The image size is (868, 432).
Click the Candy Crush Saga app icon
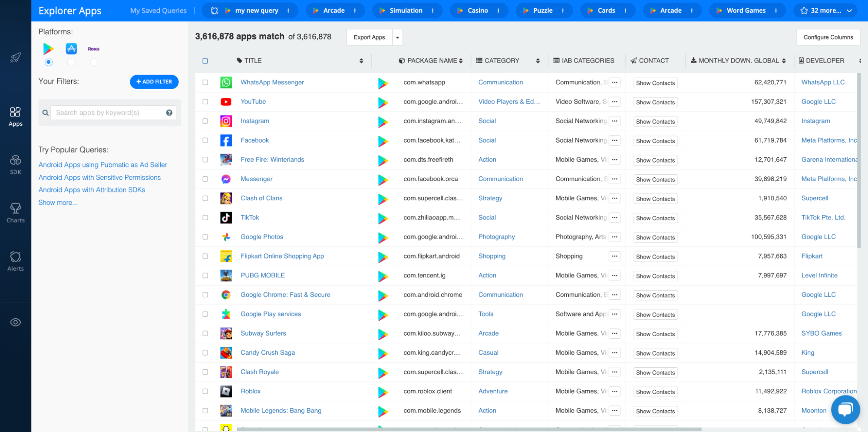pos(226,353)
